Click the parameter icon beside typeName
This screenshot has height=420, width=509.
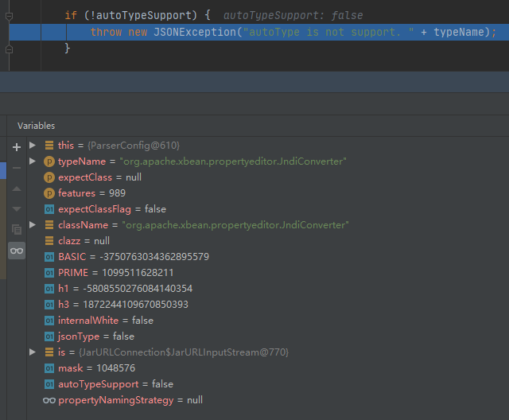[49, 161]
